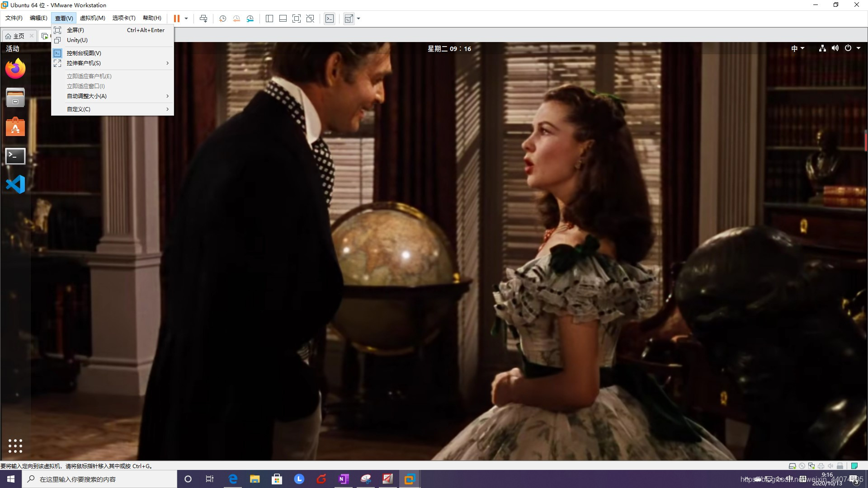868x488 pixels.
Task: Open the Windows notification center
Action: [854, 479]
